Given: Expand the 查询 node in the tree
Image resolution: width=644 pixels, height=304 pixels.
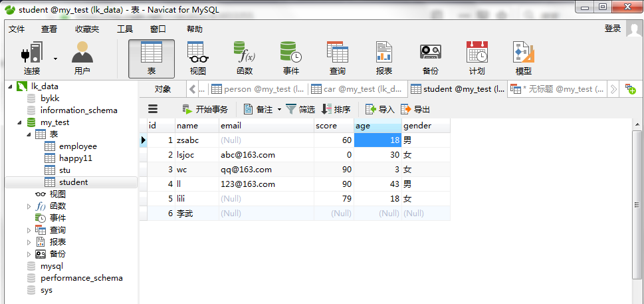Looking at the screenshot, I should click(x=29, y=230).
